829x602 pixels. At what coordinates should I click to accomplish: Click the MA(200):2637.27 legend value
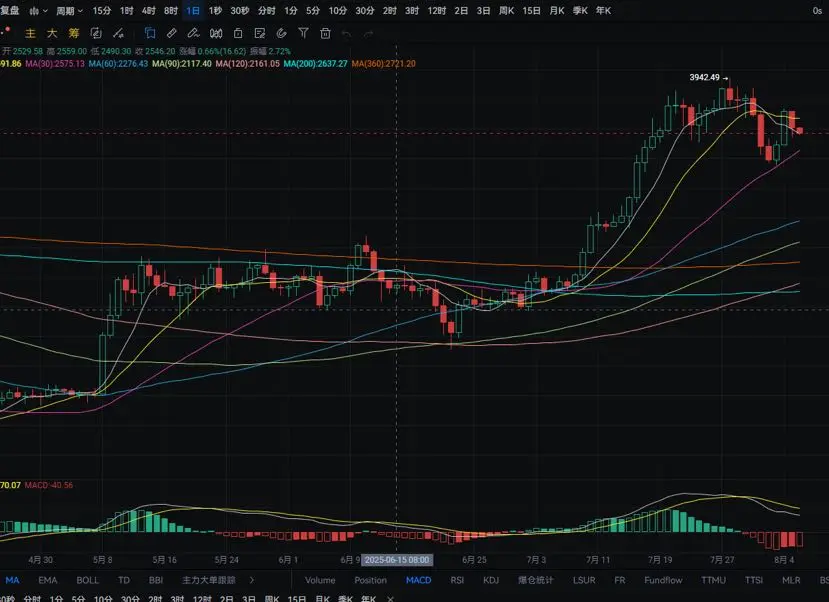click(316, 63)
